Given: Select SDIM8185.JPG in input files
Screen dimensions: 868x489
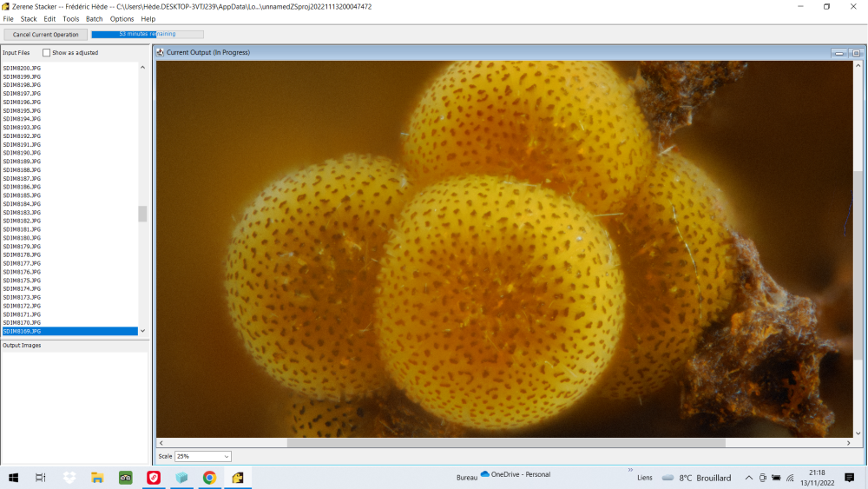Looking at the screenshot, I should (x=22, y=195).
